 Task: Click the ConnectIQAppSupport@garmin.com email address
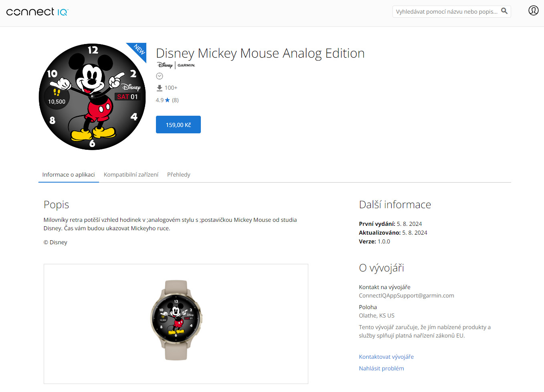[x=406, y=296]
